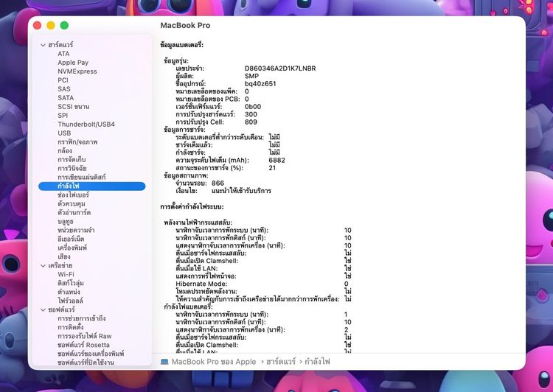Select ซอฟต์แวร์ Rosetta item
The image size is (553, 392).
tap(83, 345)
